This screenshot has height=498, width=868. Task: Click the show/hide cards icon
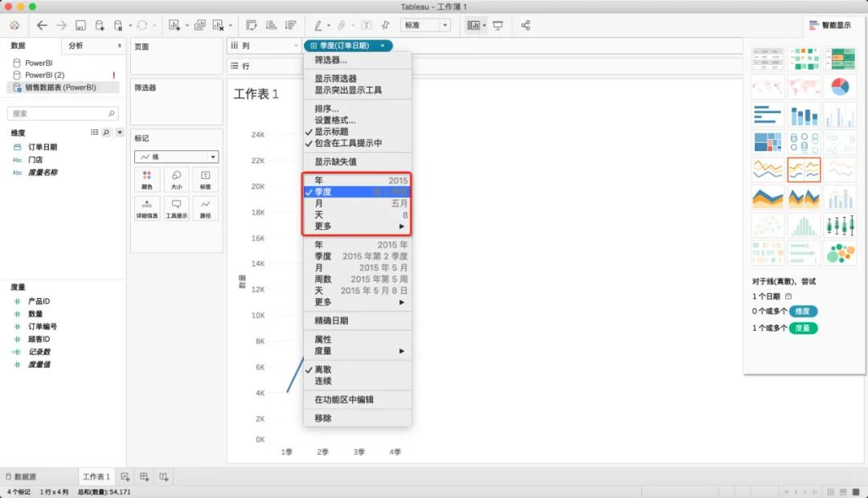point(473,25)
